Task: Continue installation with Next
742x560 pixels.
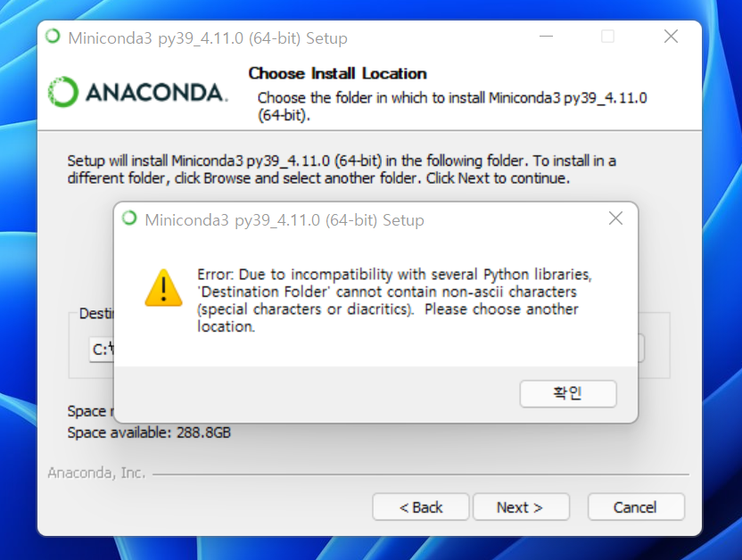Action: pyautogui.click(x=521, y=507)
